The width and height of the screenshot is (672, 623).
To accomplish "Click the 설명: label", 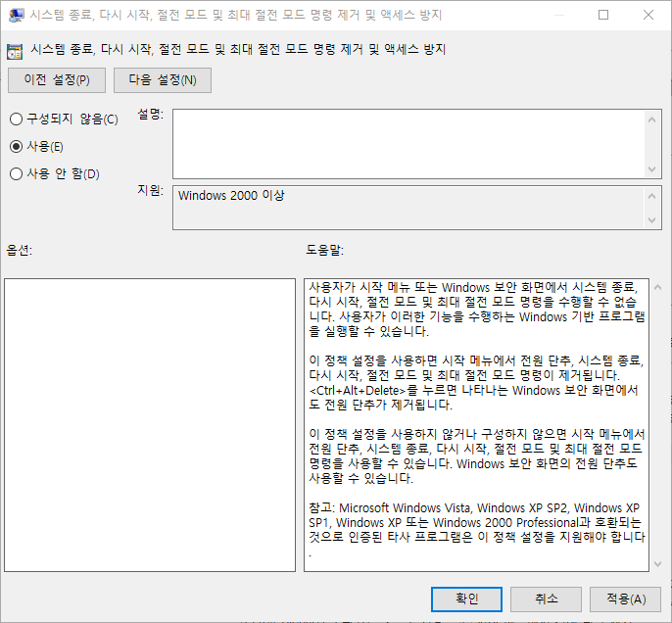I will [x=151, y=114].
